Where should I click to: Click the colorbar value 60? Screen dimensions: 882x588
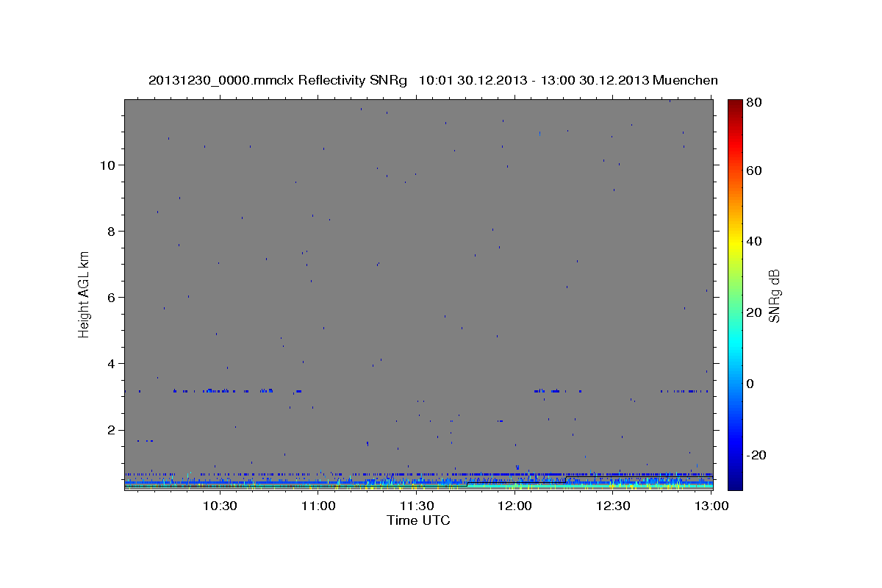(x=755, y=171)
